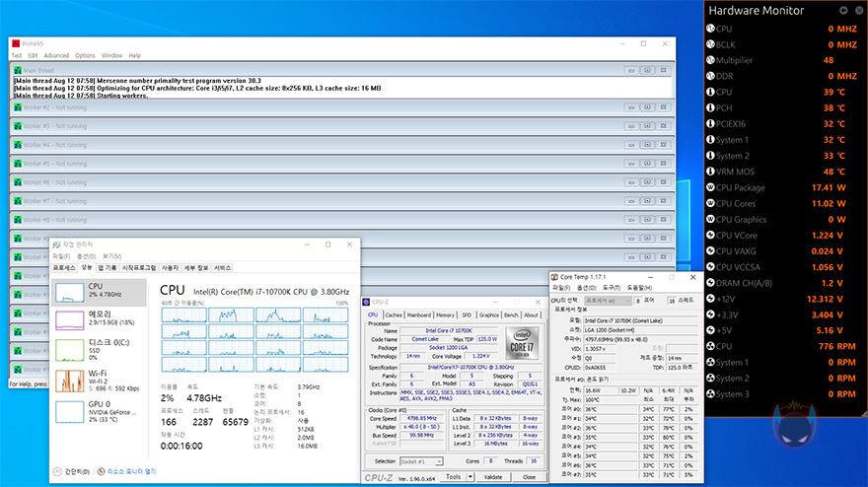Select Wi-Fi in Task Manager sidebar
This screenshot has height=487, width=868.
coord(101,381)
